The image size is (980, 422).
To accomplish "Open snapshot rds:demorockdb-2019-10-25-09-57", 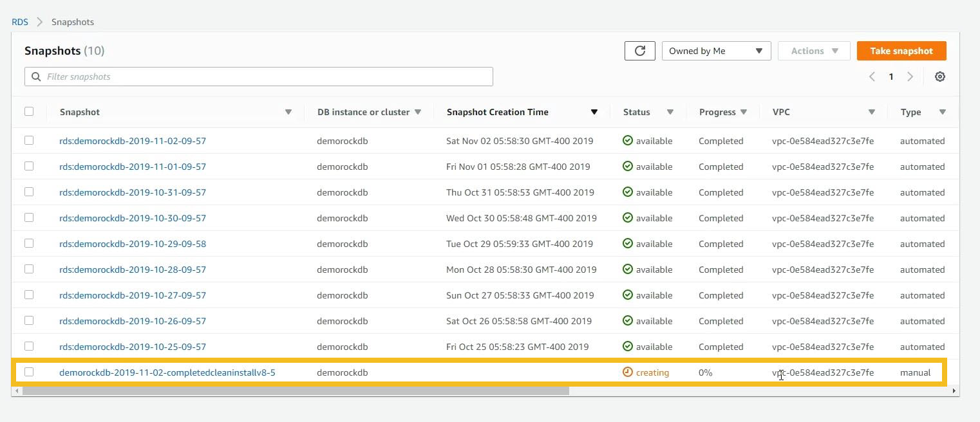I will coord(133,347).
